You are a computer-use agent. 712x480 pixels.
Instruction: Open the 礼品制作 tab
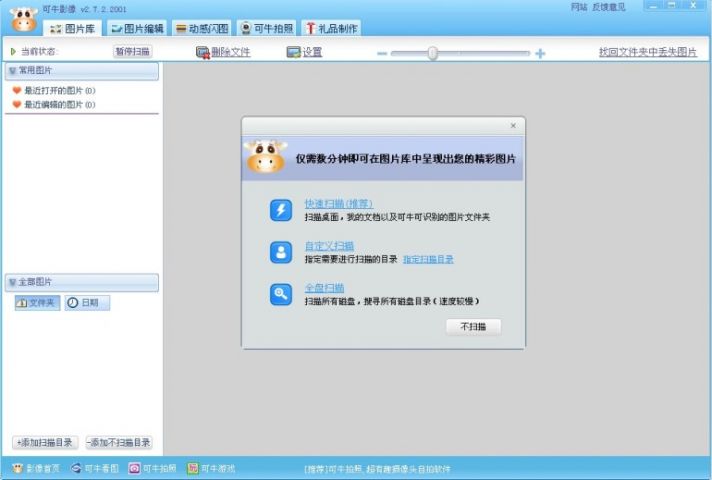[331, 29]
